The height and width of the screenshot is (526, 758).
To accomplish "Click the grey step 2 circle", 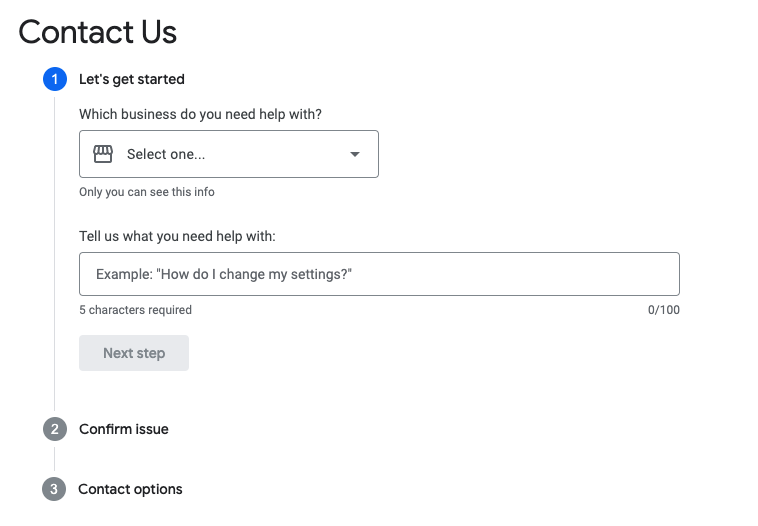I will (55, 429).
